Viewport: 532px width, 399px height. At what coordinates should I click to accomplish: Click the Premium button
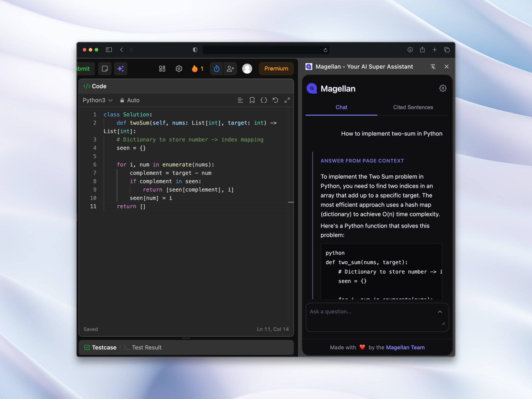click(276, 68)
